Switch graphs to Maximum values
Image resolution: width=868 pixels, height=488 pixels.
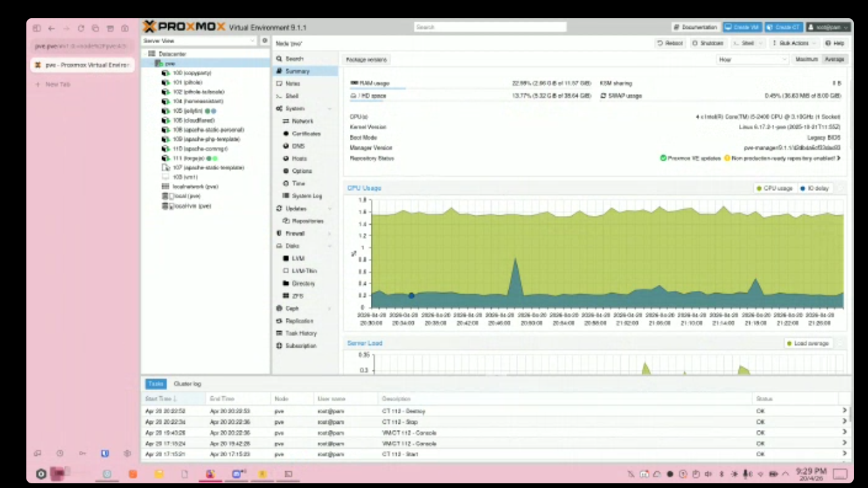point(807,59)
